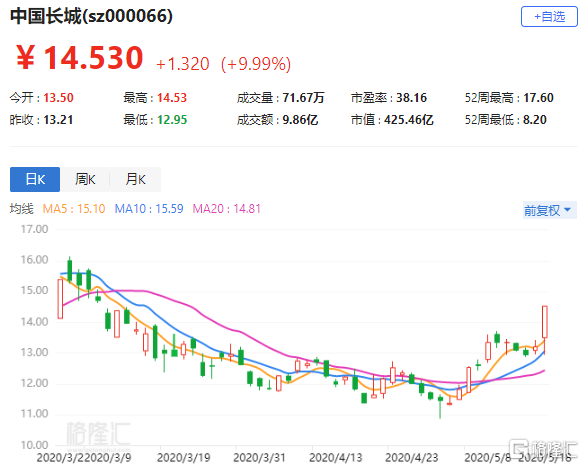Switch to the 日K daily chart tab
Image resolution: width=584 pixels, height=466 pixels.
35,180
